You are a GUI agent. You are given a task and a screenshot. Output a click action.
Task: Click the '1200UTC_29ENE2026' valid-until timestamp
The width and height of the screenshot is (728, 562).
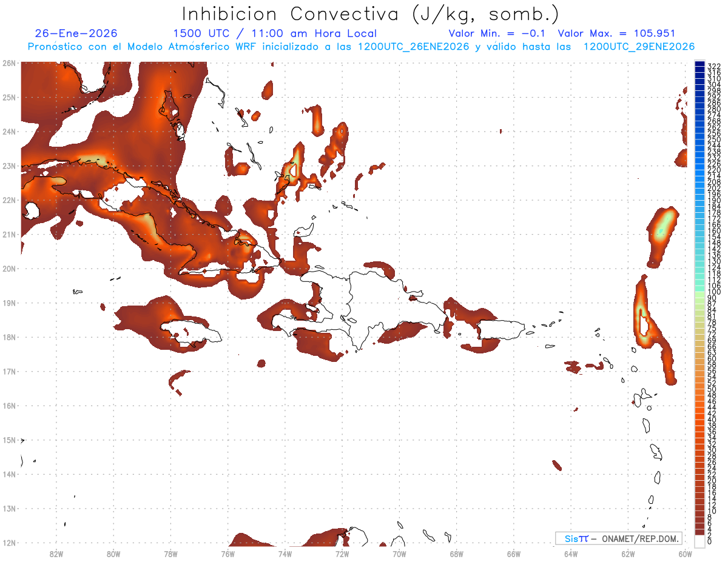pyautogui.click(x=639, y=47)
